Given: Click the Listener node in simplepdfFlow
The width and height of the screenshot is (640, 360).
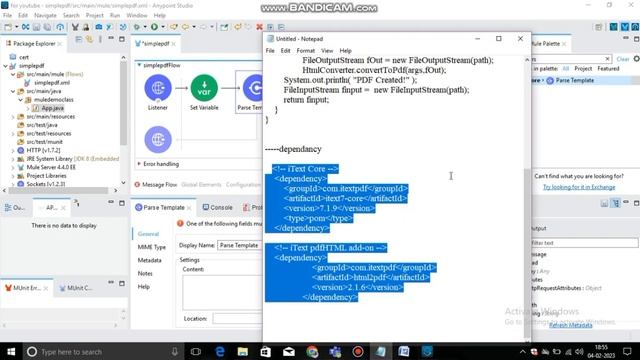Looking at the screenshot, I should pos(158,88).
